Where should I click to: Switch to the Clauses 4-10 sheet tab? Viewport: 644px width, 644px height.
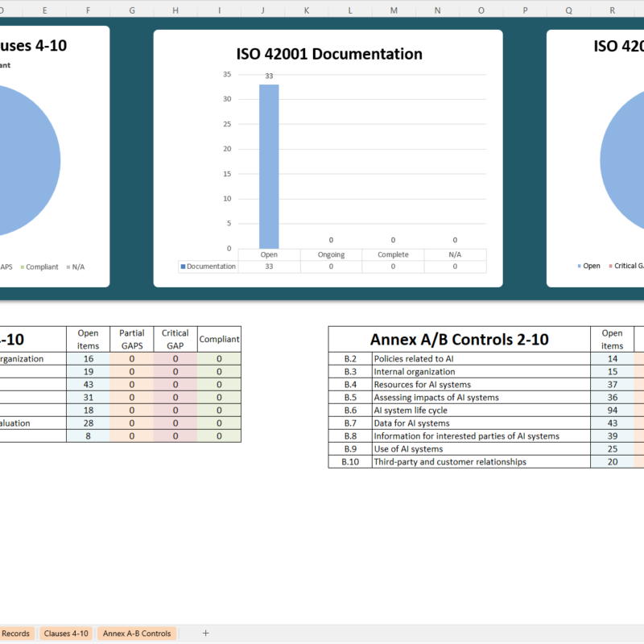(65, 634)
